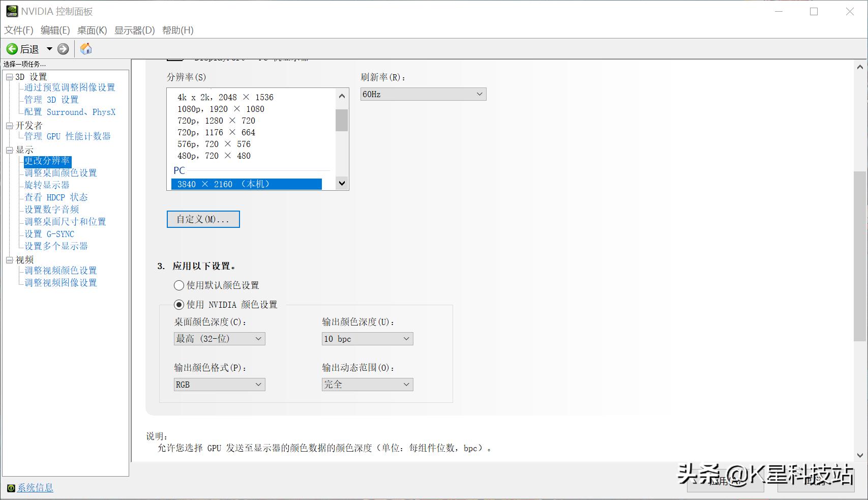Click the 自定义(M) button
This screenshot has height=500, width=868.
tap(203, 219)
